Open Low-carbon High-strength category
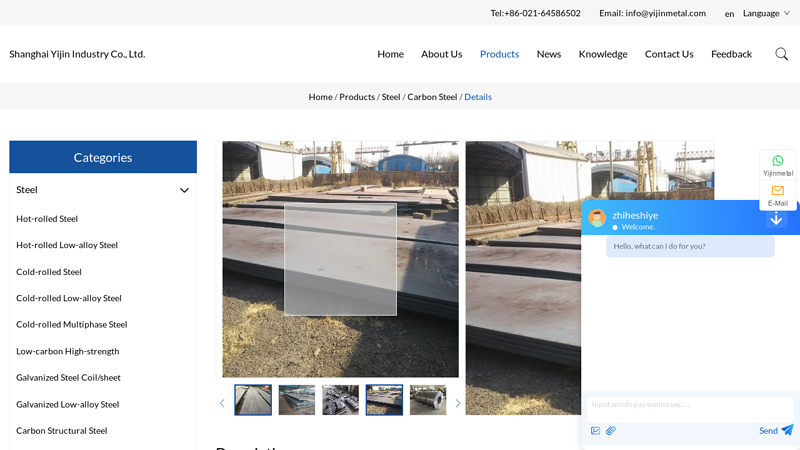The width and height of the screenshot is (800, 450). (67, 352)
